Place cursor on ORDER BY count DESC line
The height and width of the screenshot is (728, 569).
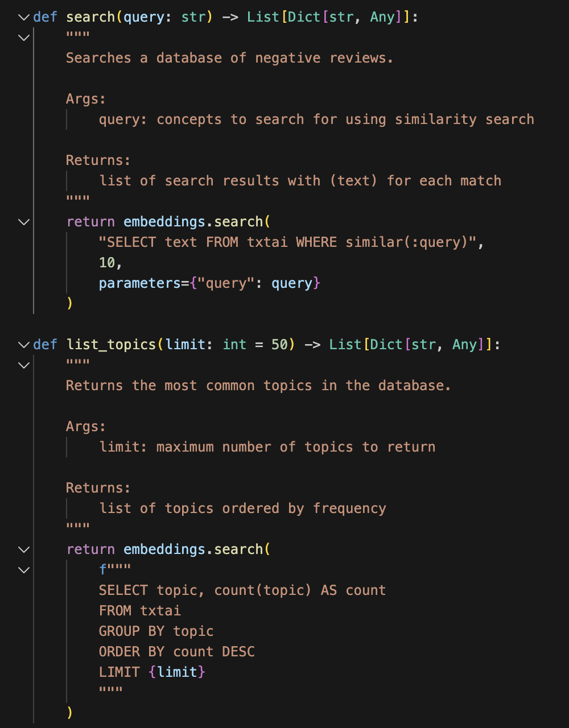[x=176, y=652]
